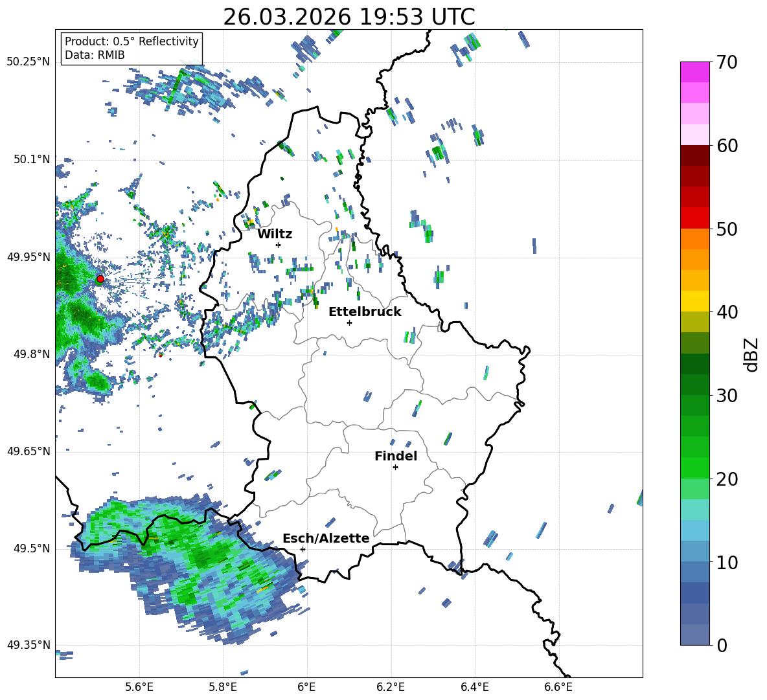Click the colorbar tick label "60"
Viewport: 767px width, 700px height.
[726, 146]
